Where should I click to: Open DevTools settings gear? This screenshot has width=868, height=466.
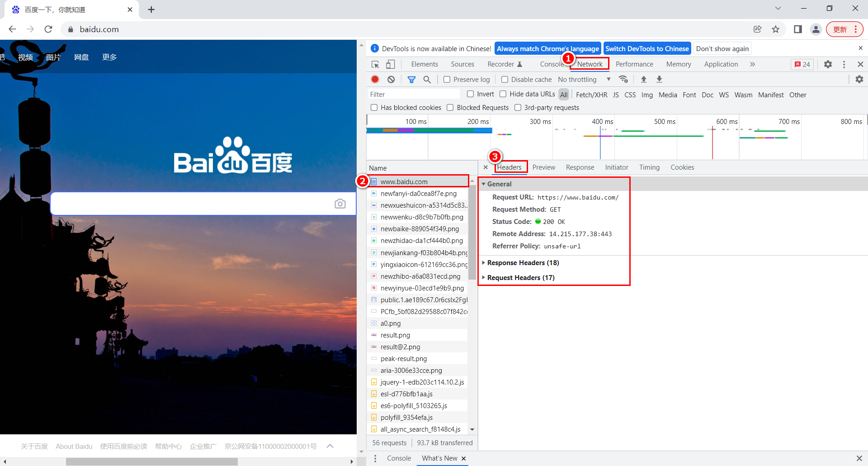[x=828, y=64]
